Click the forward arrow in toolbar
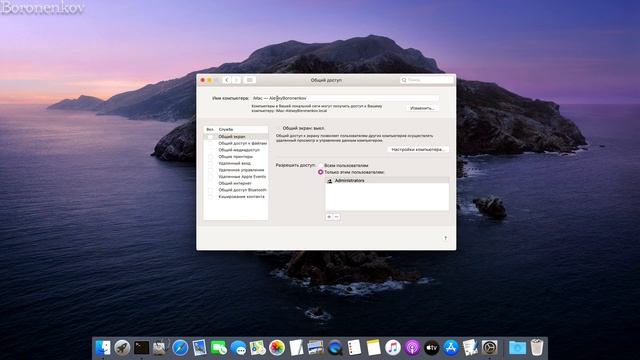Image resolution: width=640 pixels, height=360 pixels. click(236, 80)
